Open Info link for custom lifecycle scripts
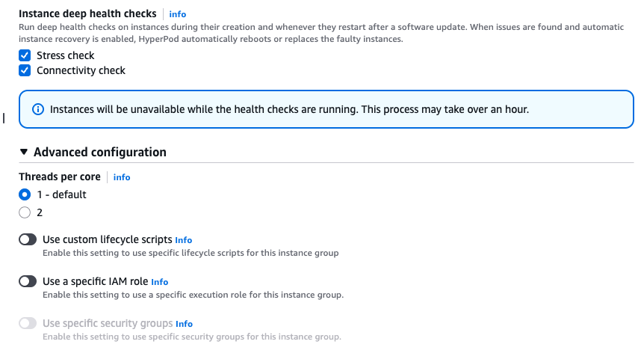The width and height of the screenshot is (644, 362). [x=184, y=240]
